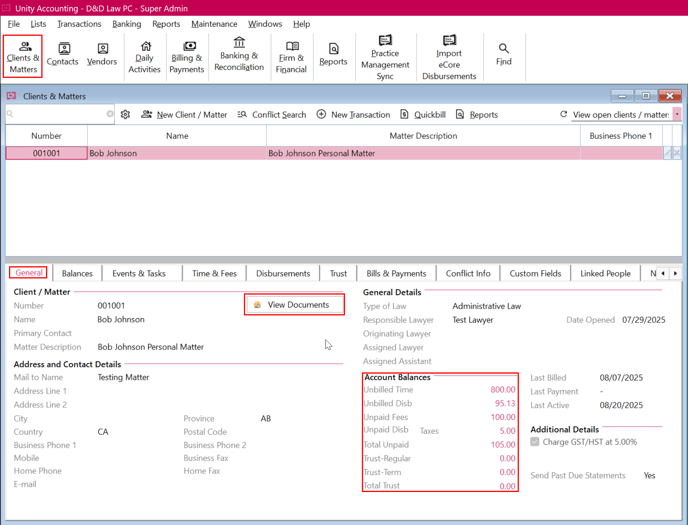Open Banking & Reconciliation

point(239,55)
